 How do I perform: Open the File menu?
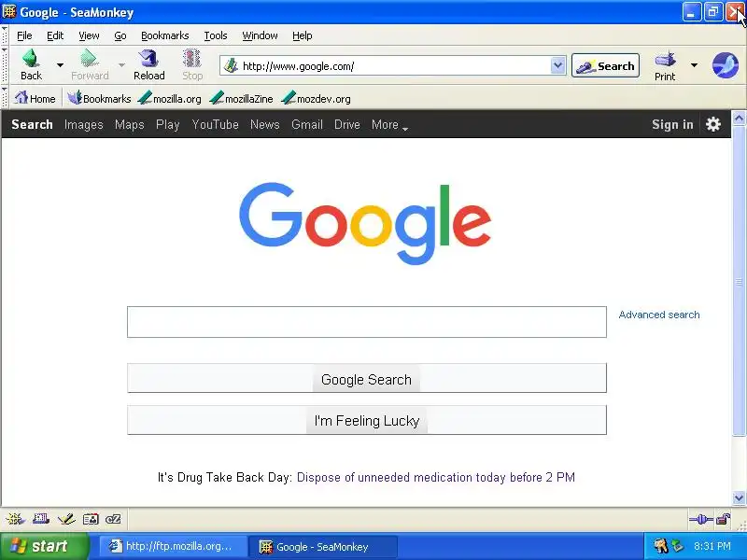(24, 35)
